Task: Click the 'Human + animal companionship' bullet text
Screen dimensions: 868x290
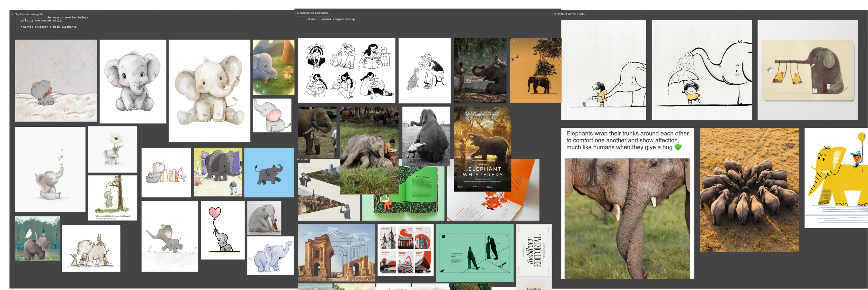Action: [331, 19]
